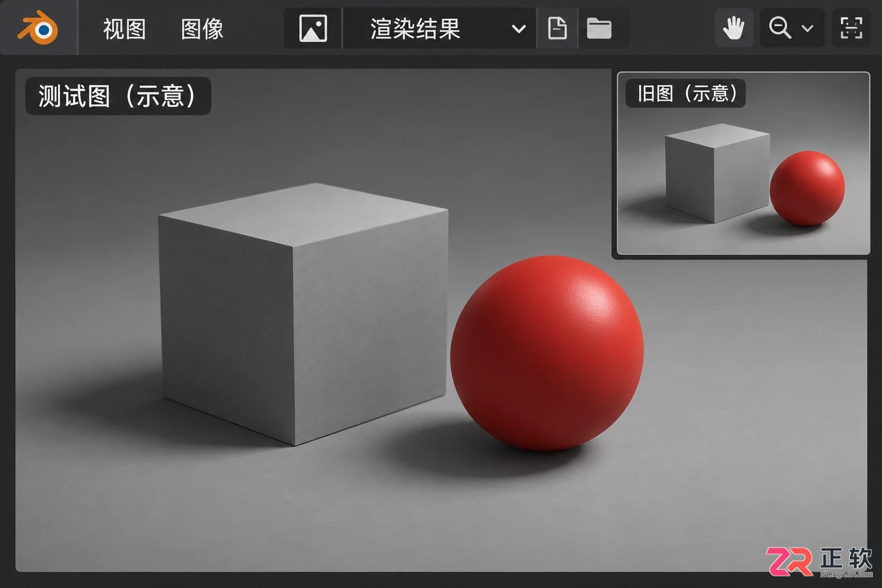
Task: Click the Blender logo editor icon
Action: (38, 28)
